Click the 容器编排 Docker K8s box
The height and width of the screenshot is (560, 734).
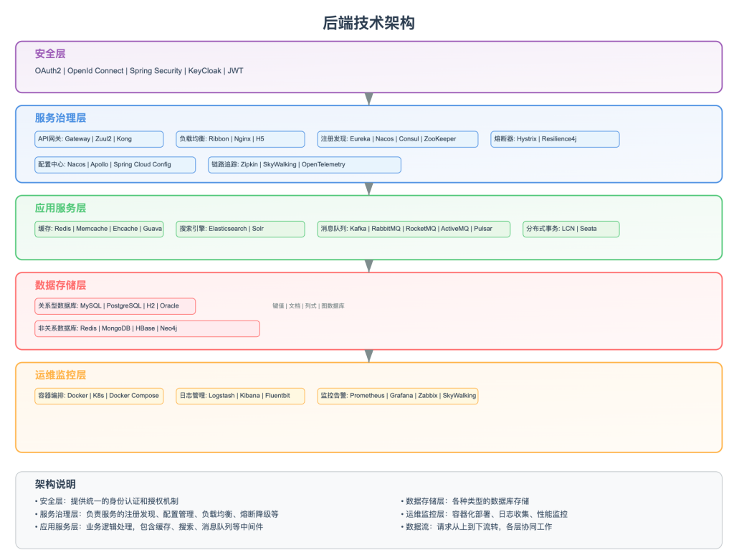tap(99, 396)
